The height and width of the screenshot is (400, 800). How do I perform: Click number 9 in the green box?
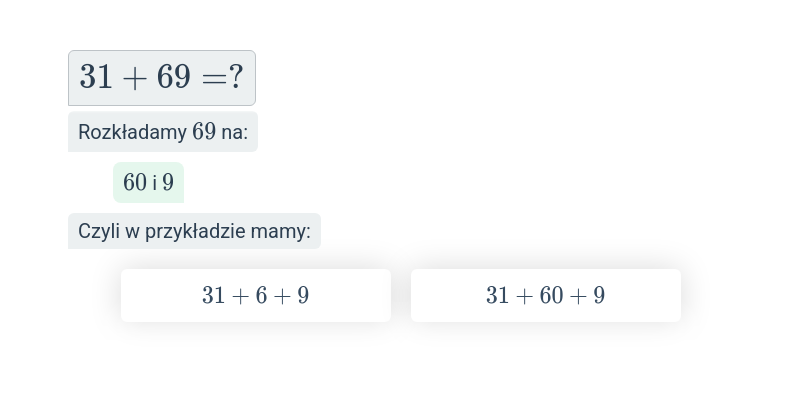tap(168, 183)
